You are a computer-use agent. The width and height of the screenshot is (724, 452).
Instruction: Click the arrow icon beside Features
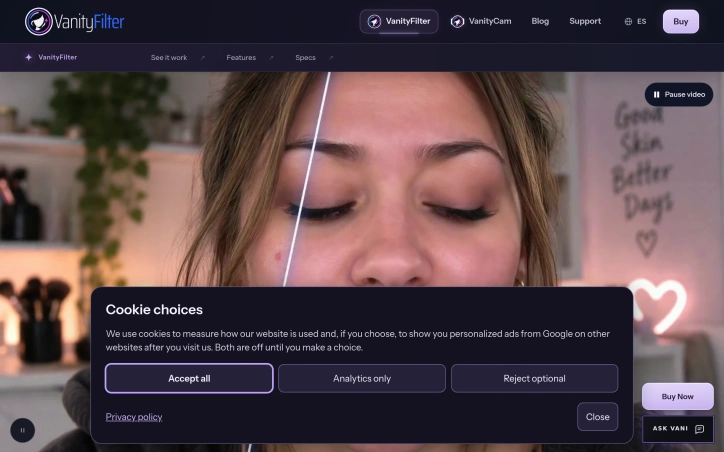[271, 58]
